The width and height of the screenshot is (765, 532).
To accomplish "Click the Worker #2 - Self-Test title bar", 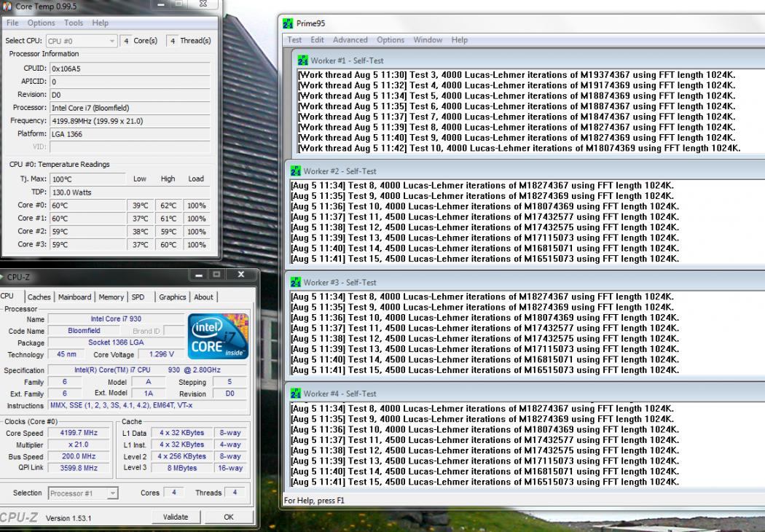I will [x=525, y=171].
